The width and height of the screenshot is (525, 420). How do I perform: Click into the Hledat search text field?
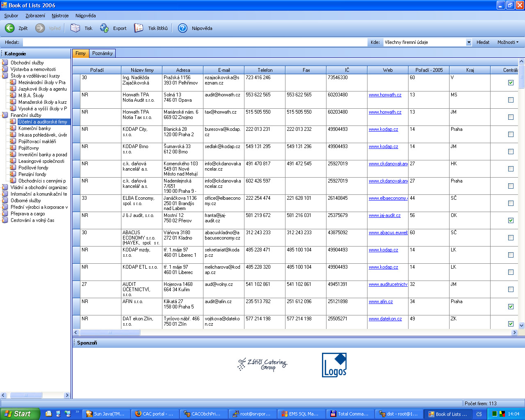(x=195, y=42)
